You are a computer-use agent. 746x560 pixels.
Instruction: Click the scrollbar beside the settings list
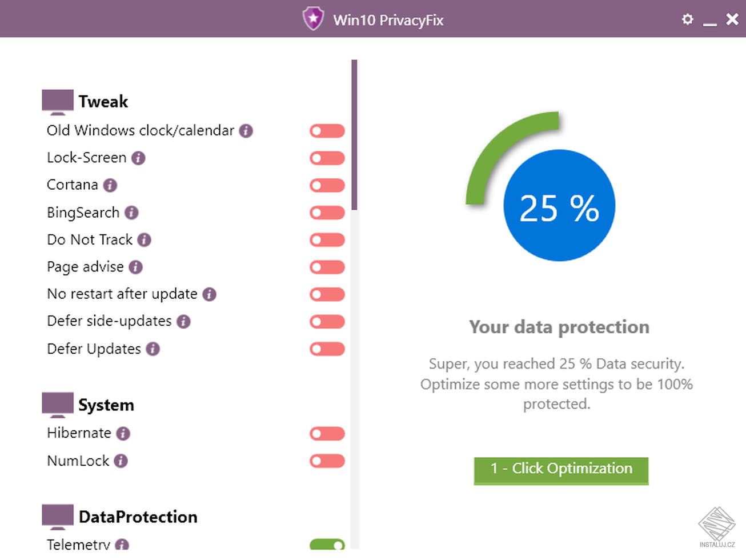(x=355, y=133)
